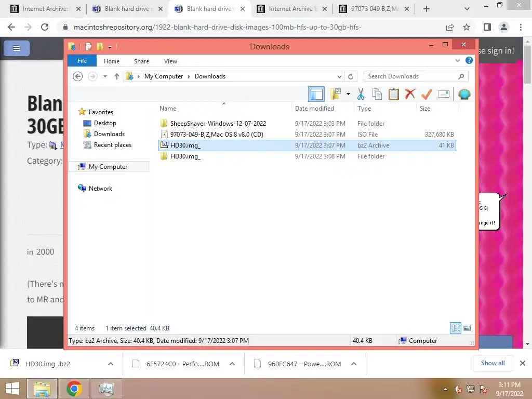Screen dimensions: 532x399
Task: Toggle the navigation pane layout button
Action: (x=316, y=95)
